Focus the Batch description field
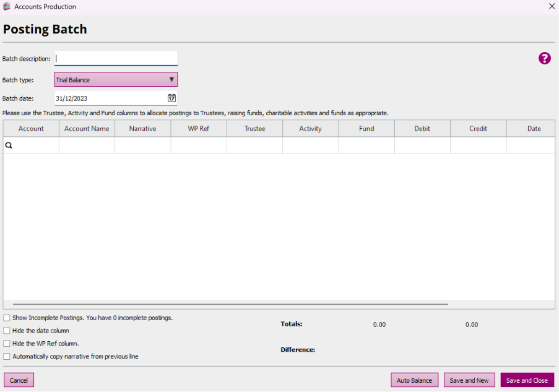 coord(116,58)
